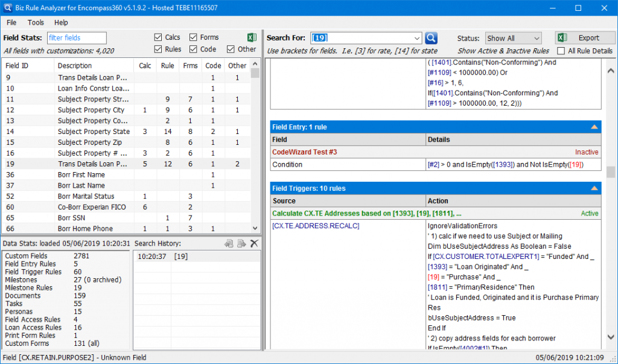
Task: Enable All Rule Details checkbox
Action: (561, 51)
